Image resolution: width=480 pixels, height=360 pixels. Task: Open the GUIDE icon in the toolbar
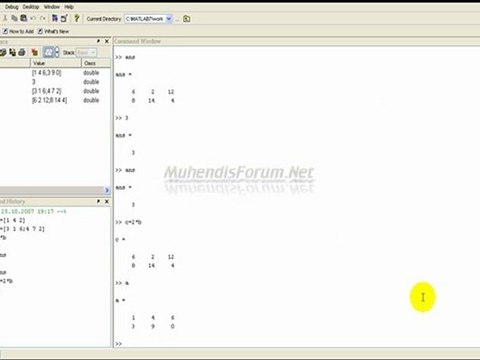[x=64, y=18]
